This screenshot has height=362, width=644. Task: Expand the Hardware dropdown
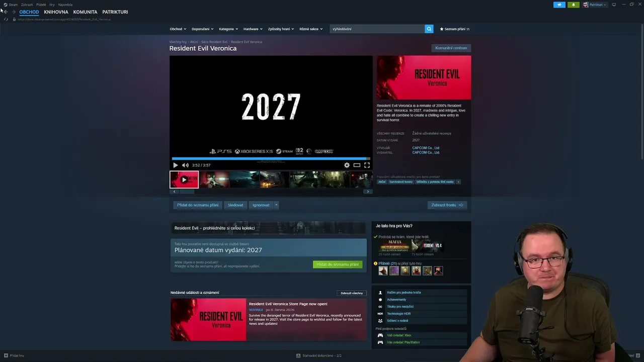click(x=253, y=29)
